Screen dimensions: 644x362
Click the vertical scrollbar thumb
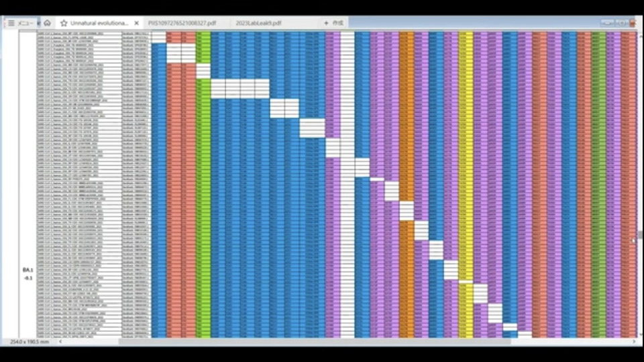640,235
